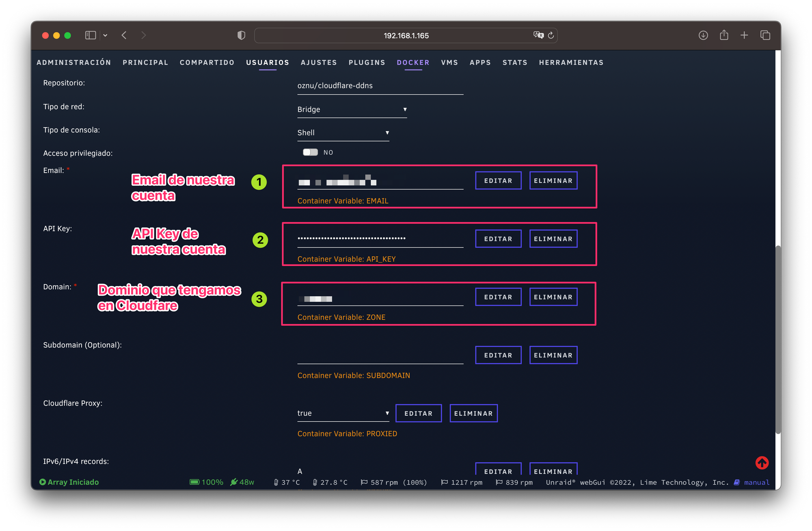
Task: Click the API Key password field
Action: click(x=380, y=239)
